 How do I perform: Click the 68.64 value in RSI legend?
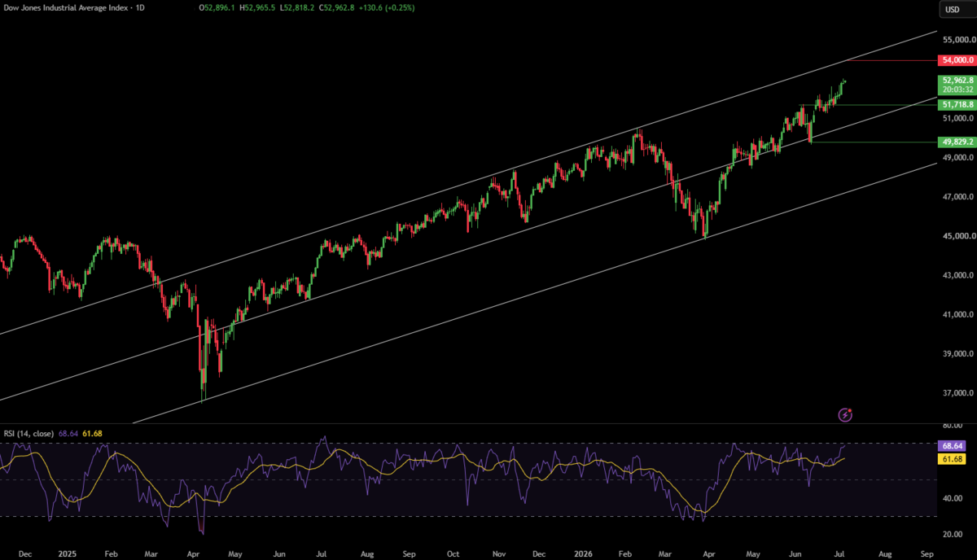68,434
